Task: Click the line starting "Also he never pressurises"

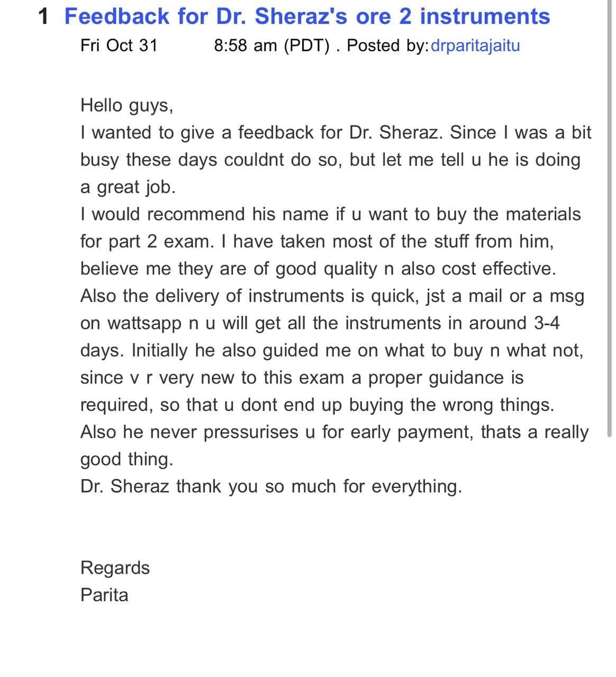Action: (334, 432)
